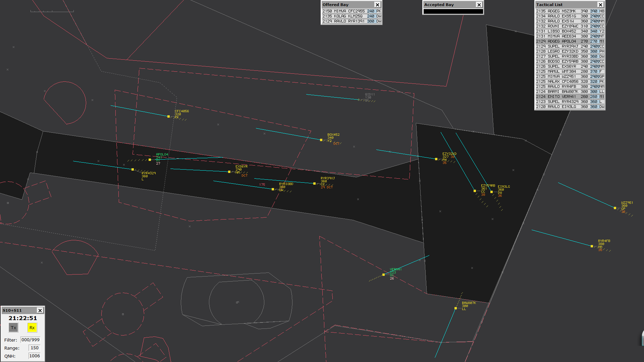Click the APOLO4 callsign data label
This screenshot has height=362, width=644.
(x=162, y=155)
